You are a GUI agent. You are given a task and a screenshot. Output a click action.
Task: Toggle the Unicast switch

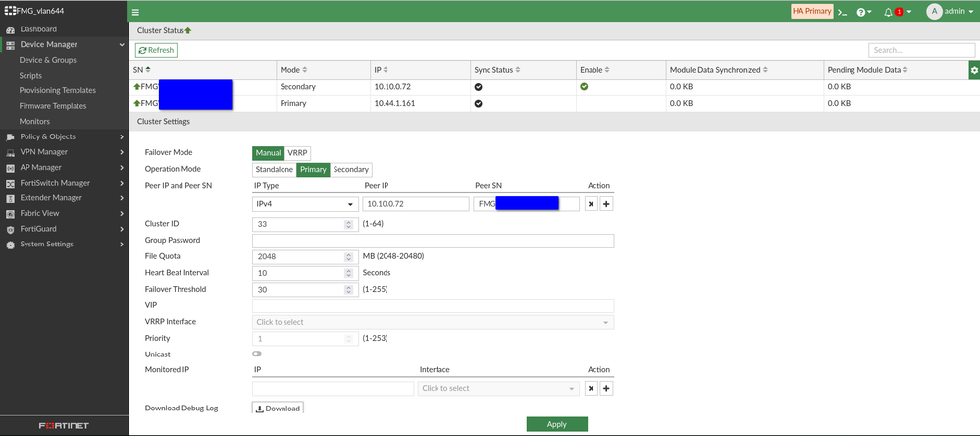[257, 354]
